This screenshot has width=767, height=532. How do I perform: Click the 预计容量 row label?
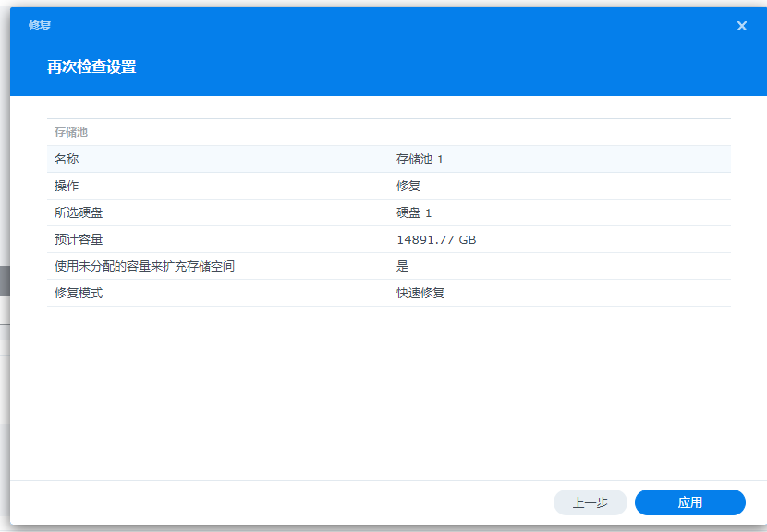[79, 239]
